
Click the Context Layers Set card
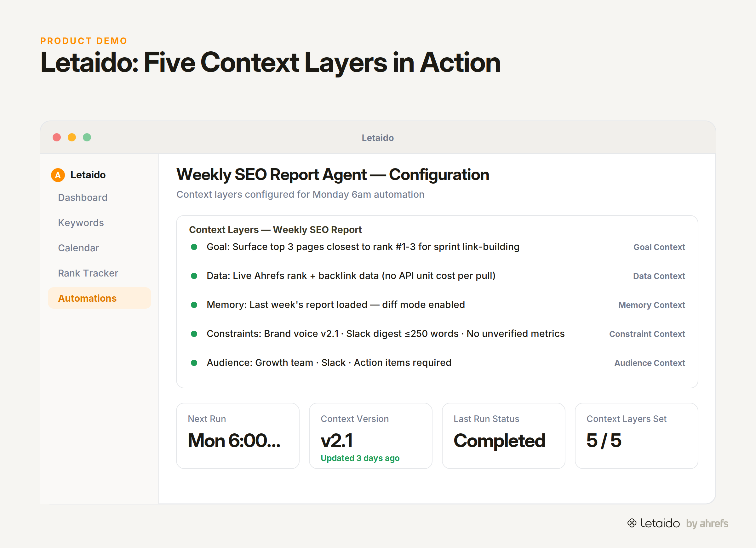tap(636, 436)
